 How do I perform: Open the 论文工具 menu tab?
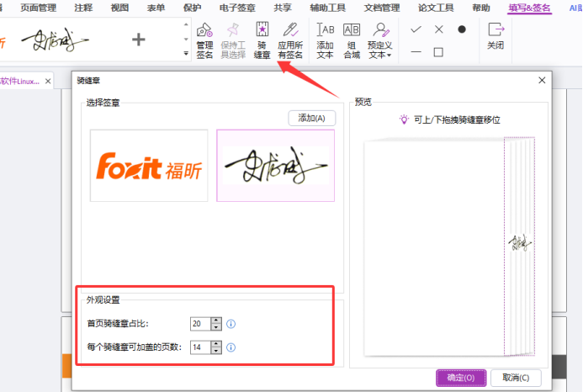(436, 8)
